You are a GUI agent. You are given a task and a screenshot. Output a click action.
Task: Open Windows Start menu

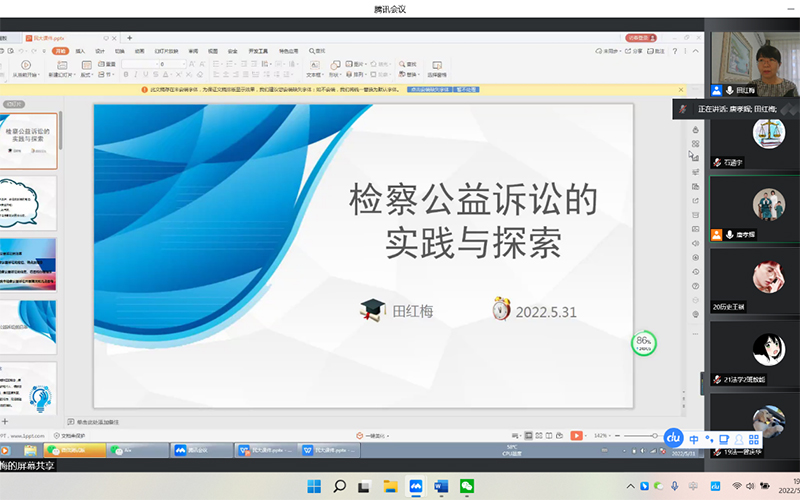pyautogui.click(x=314, y=486)
